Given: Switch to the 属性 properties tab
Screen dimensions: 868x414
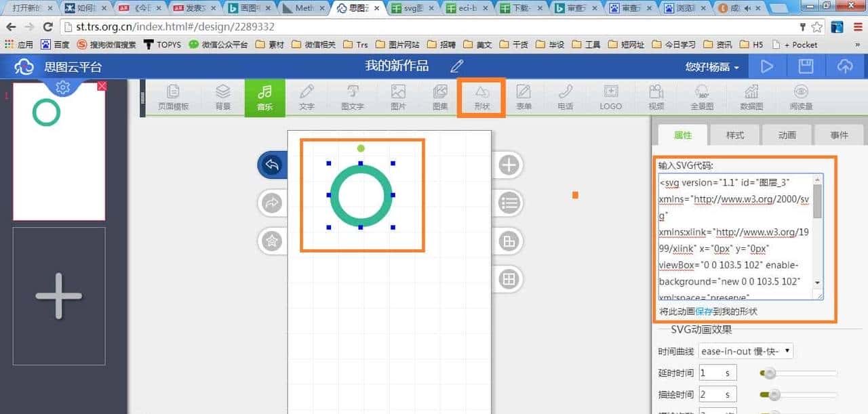Looking at the screenshot, I should (x=682, y=135).
